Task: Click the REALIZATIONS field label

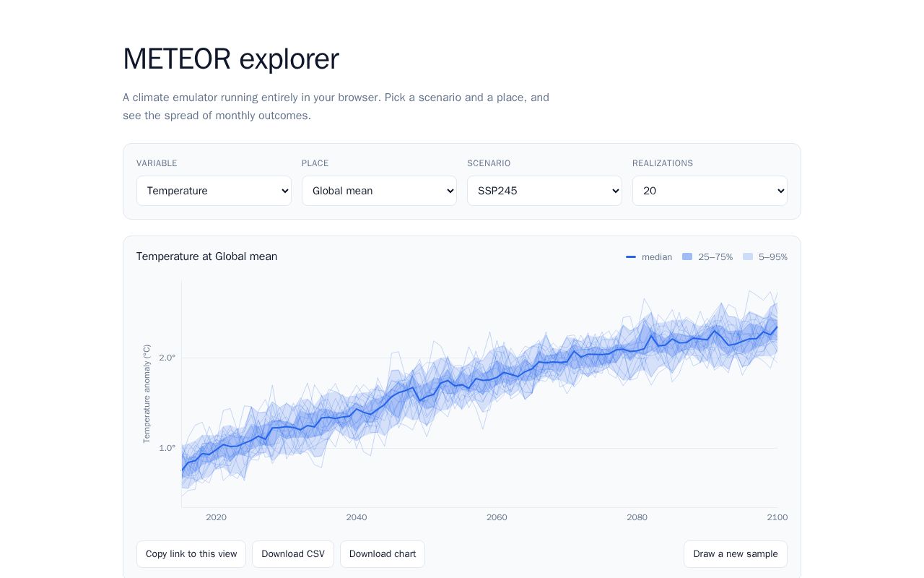Action: tap(663, 163)
